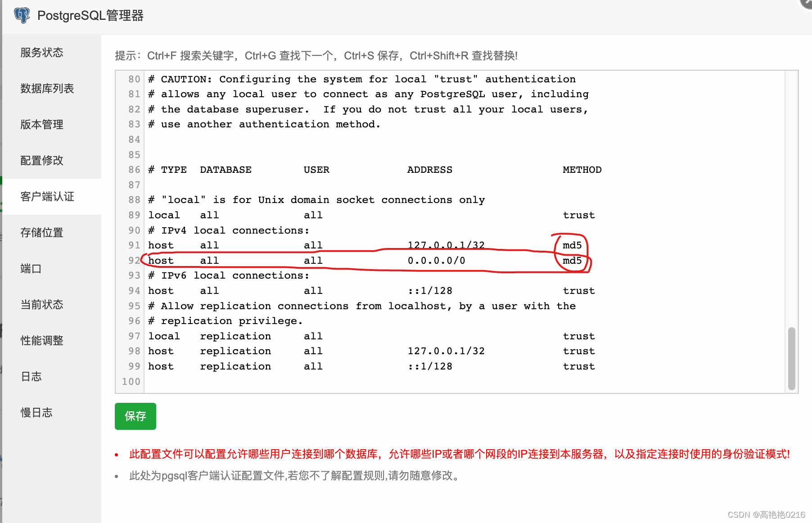Click the green 保存 button
The height and width of the screenshot is (523, 812).
(x=135, y=416)
